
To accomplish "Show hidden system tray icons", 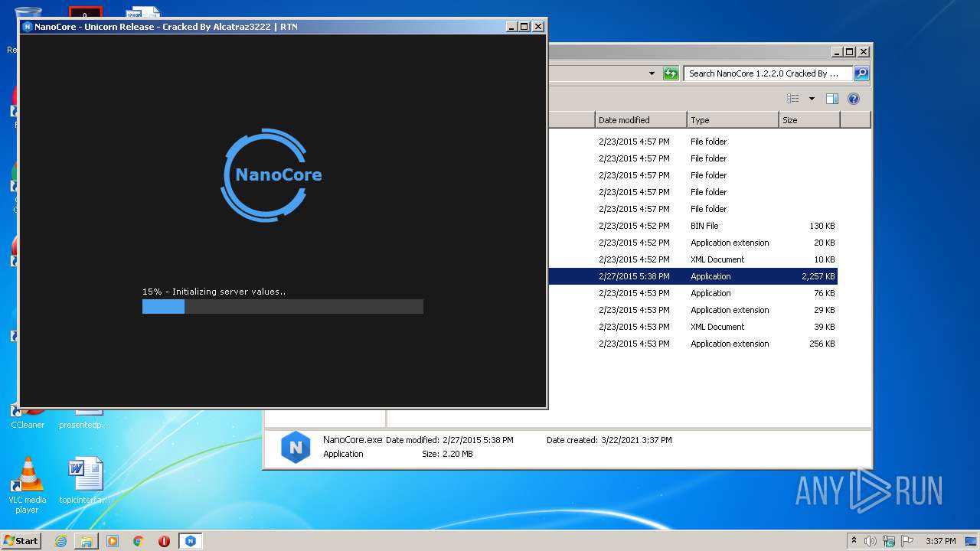I will coord(854,541).
